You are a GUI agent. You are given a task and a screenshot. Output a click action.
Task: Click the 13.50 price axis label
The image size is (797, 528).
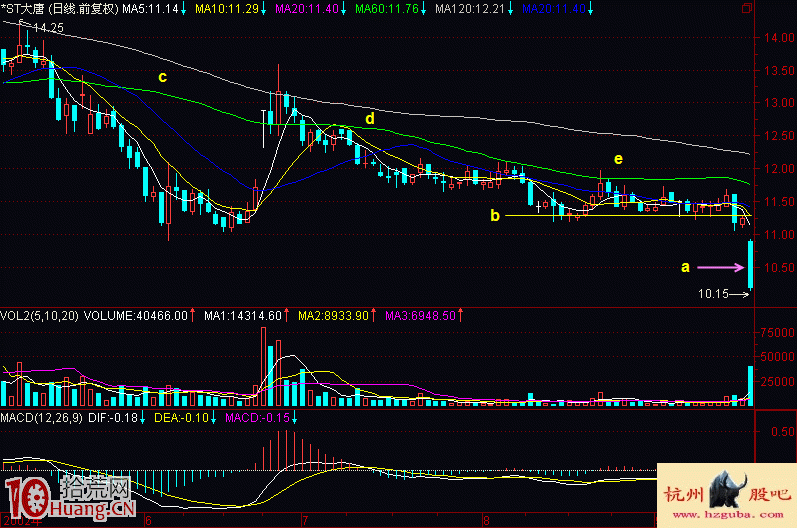[779, 70]
